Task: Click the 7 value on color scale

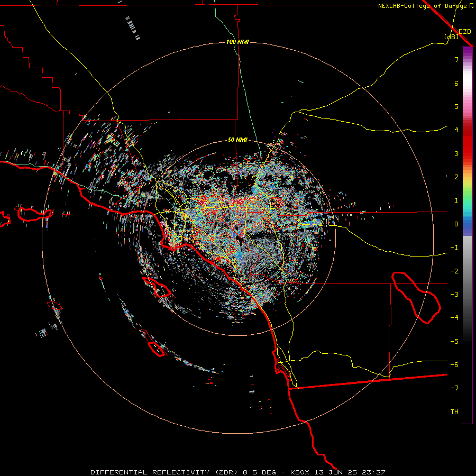Action: click(x=456, y=59)
